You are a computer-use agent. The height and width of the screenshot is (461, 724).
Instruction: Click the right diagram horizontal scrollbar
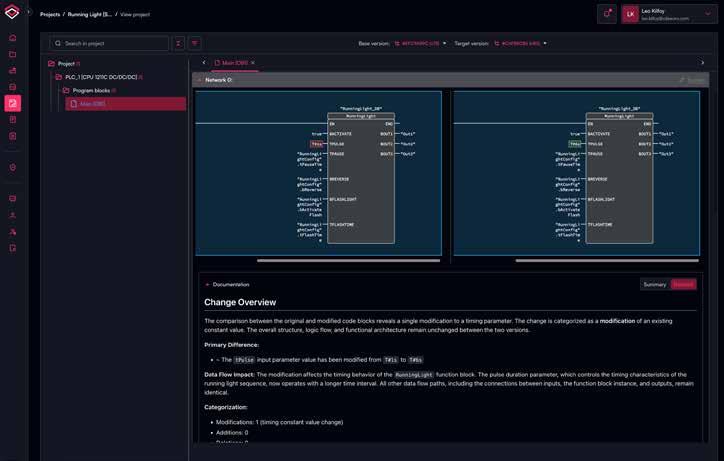click(607, 261)
